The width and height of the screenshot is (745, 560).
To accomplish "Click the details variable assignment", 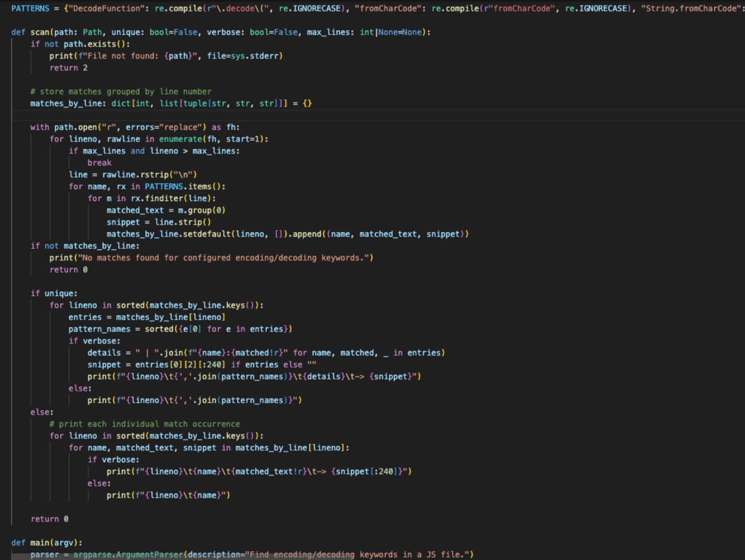I will pyautogui.click(x=104, y=353).
